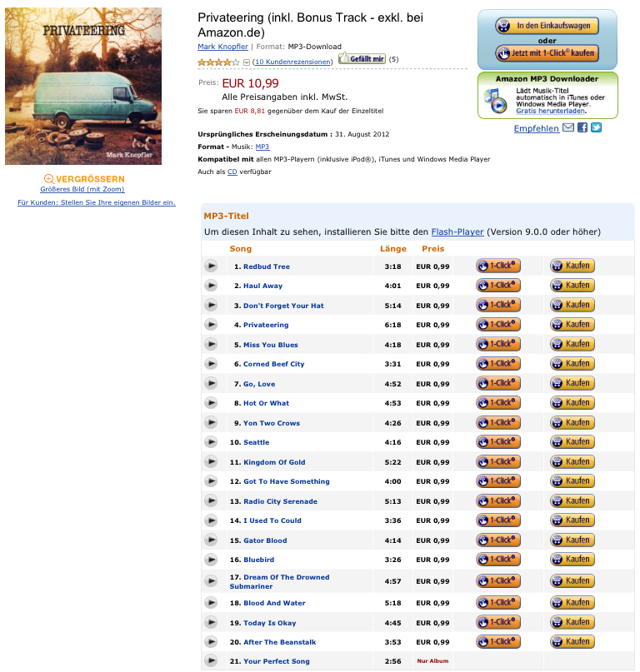Play preview of Radio City Serenade
This screenshot has height=672, width=640.
coord(211,500)
